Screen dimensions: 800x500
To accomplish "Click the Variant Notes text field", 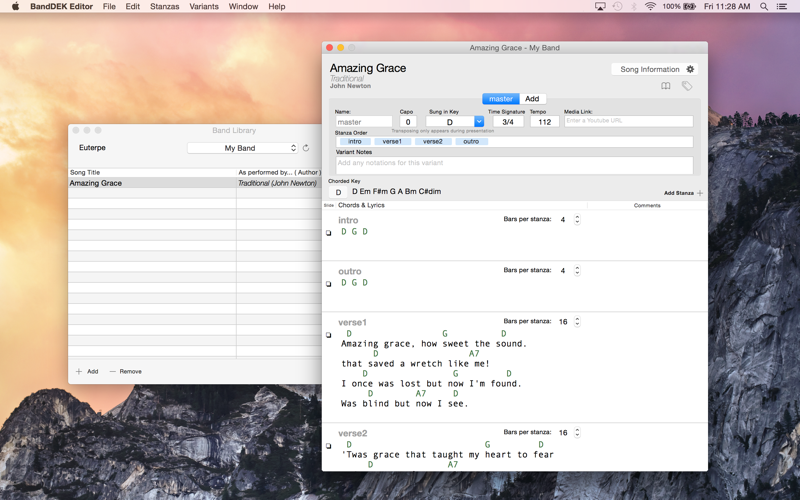I will point(514,165).
